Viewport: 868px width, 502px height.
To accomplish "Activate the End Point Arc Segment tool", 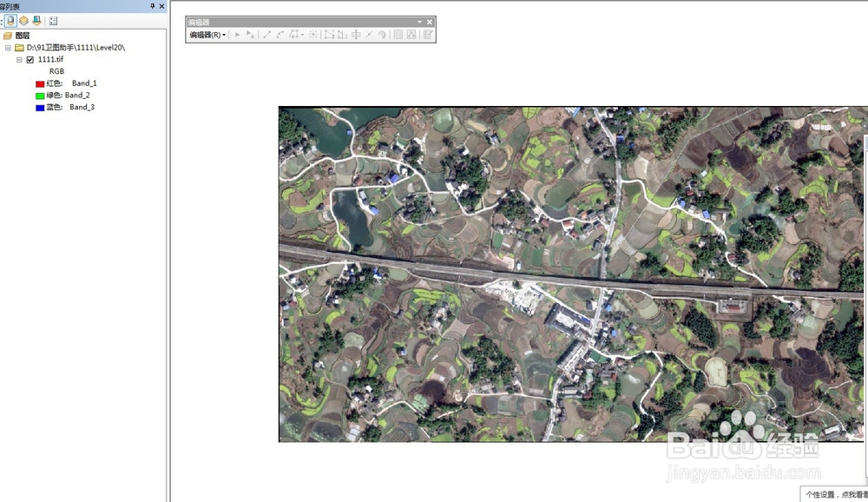I will point(279,35).
